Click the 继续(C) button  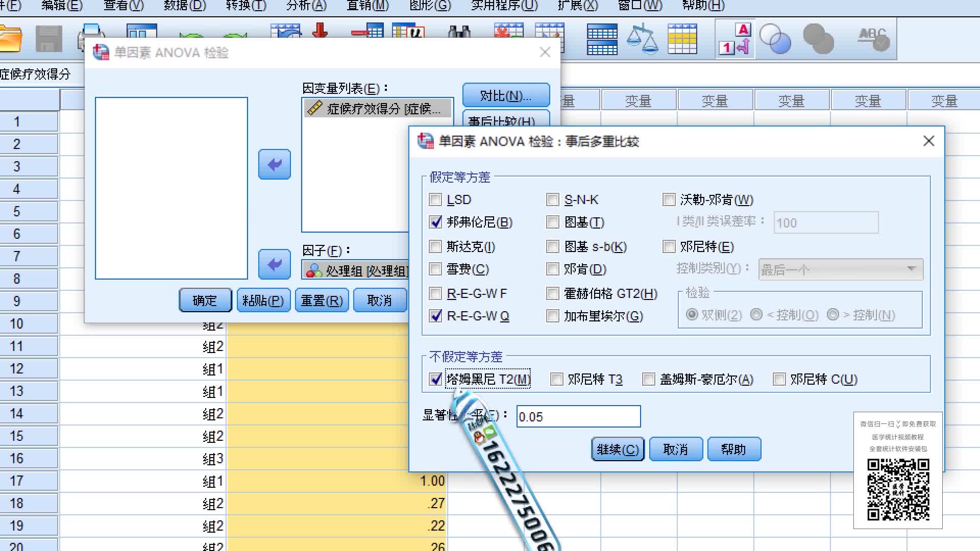coord(618,449)
